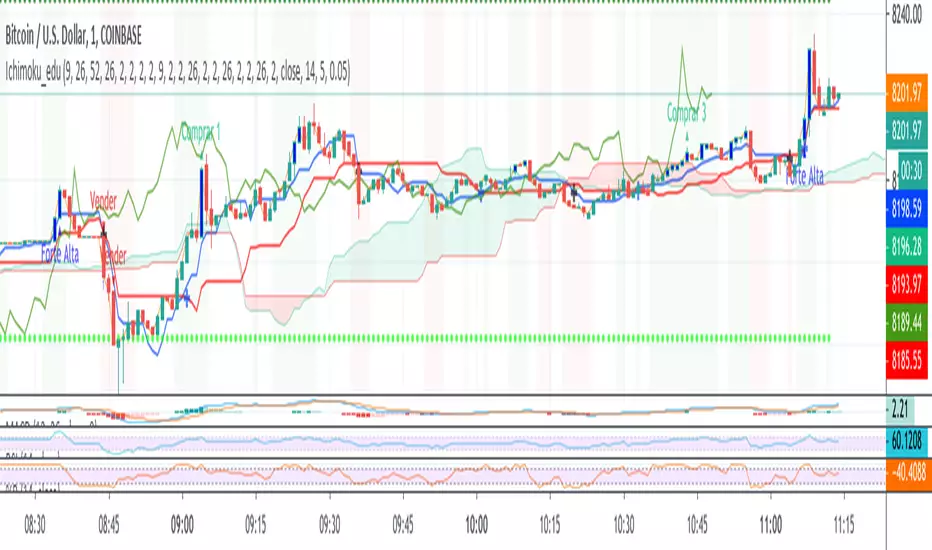Select the orange 8201.97 price label
This screenshot has width=932, height=550.
(906, 93)
